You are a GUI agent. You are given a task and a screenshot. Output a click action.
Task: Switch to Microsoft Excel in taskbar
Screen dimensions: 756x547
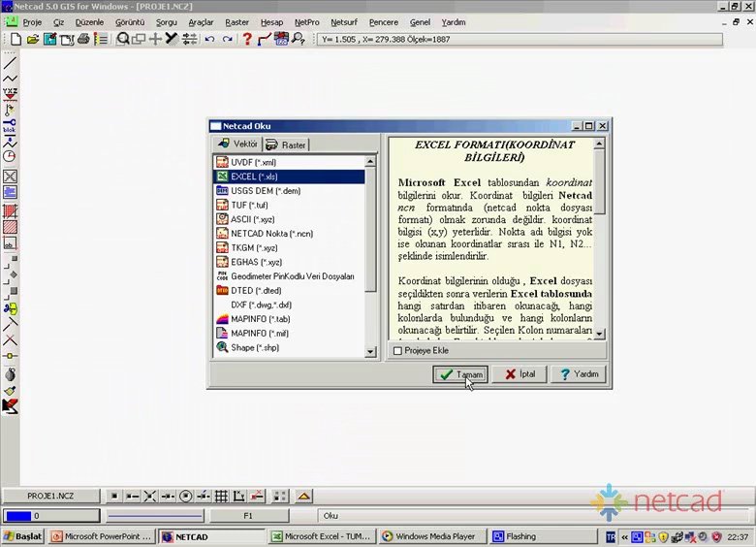pos(322,536)
